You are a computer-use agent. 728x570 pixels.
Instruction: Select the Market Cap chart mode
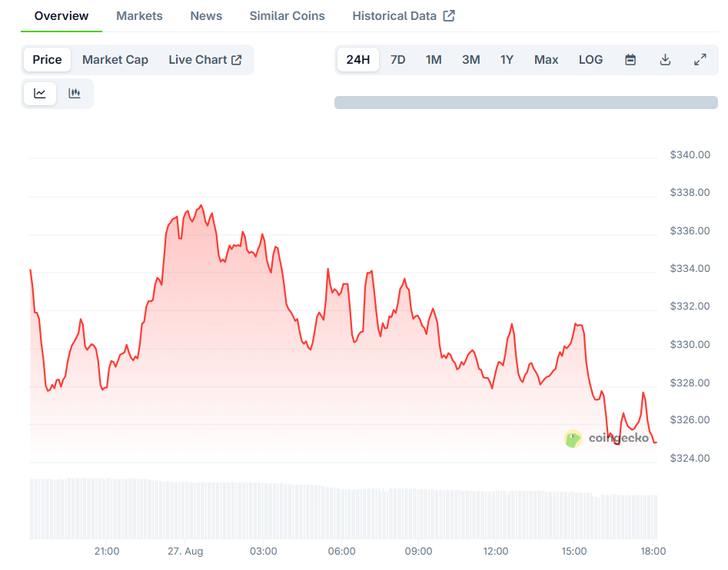coord(115,60)
